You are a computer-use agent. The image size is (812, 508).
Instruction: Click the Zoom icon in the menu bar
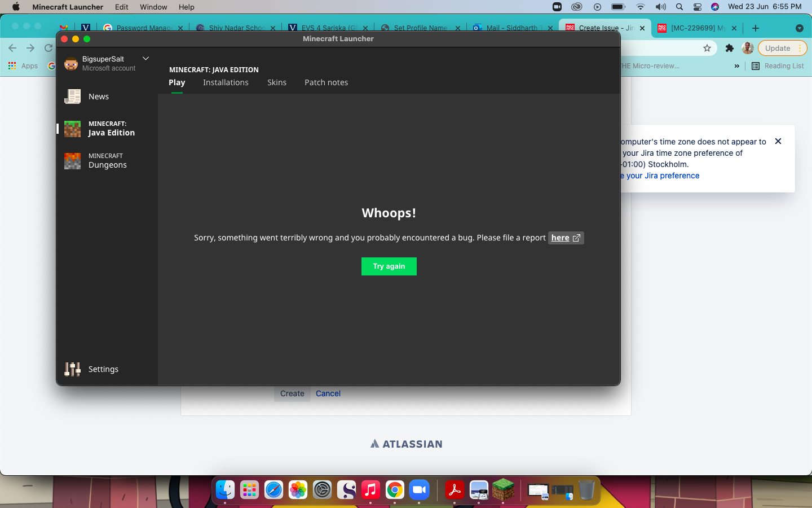point(557,7)
